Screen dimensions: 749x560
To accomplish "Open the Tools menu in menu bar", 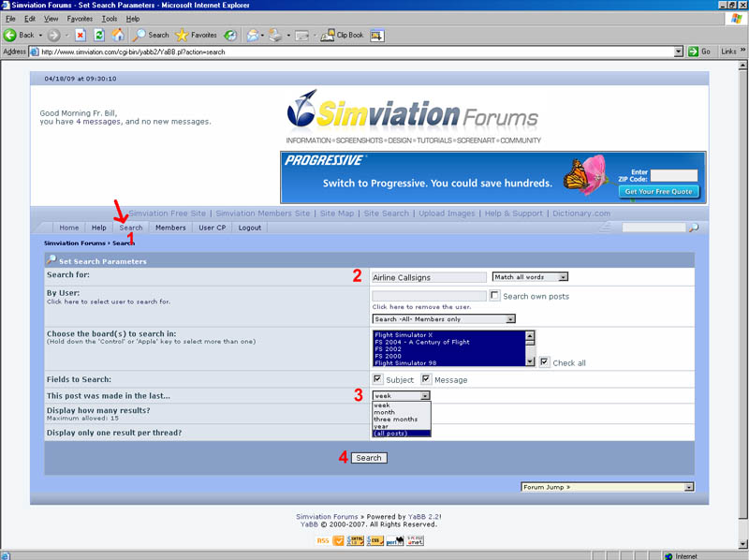I will point(110,19).
